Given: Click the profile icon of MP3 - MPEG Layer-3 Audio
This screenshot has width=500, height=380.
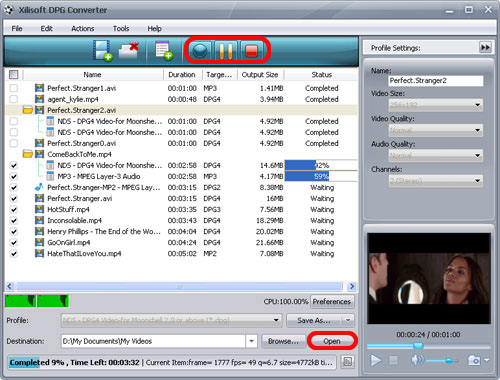Looking at the screenshot, I should [x=50, y=176].
